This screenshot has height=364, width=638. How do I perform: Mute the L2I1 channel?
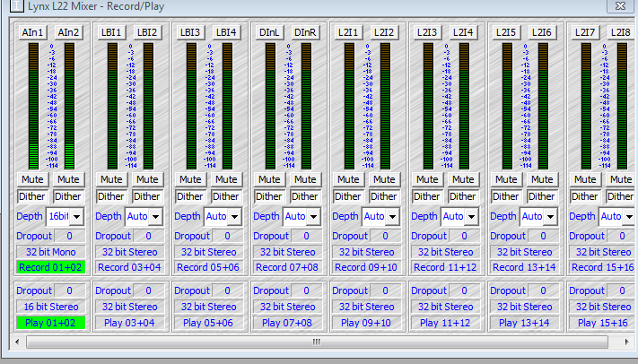tap(348, 179)
